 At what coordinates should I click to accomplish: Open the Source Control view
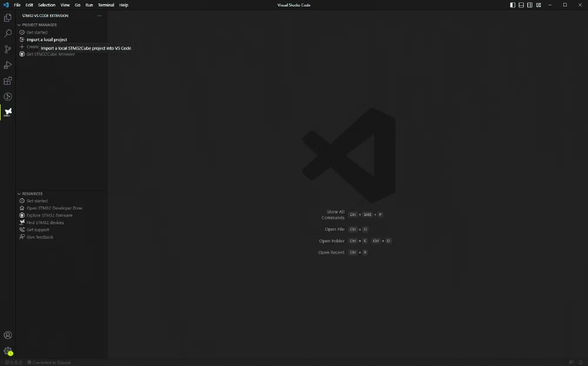8,49
